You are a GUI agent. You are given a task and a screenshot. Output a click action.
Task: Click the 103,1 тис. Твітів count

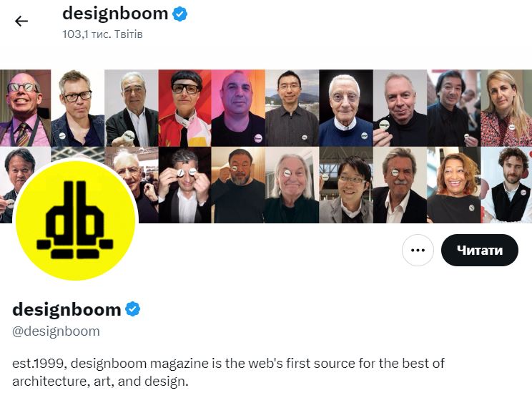tap(102, 34)
